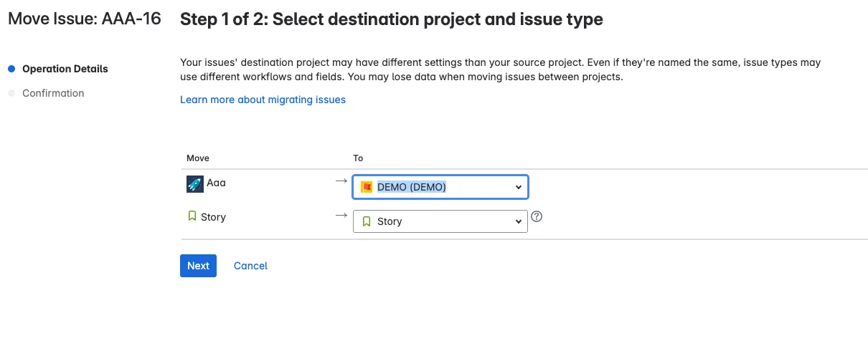868x346 pixels.
Task: Select the Confirmation step
Action: (53, 93)
